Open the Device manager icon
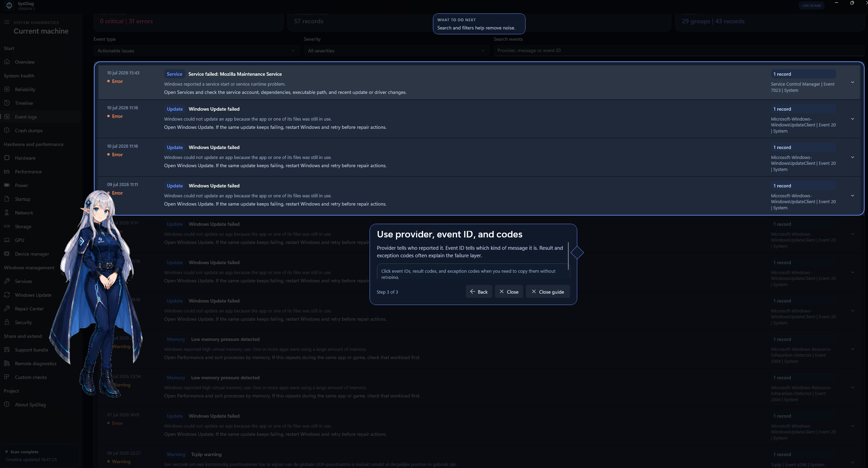The image size is (868, 468). point(7,254)
